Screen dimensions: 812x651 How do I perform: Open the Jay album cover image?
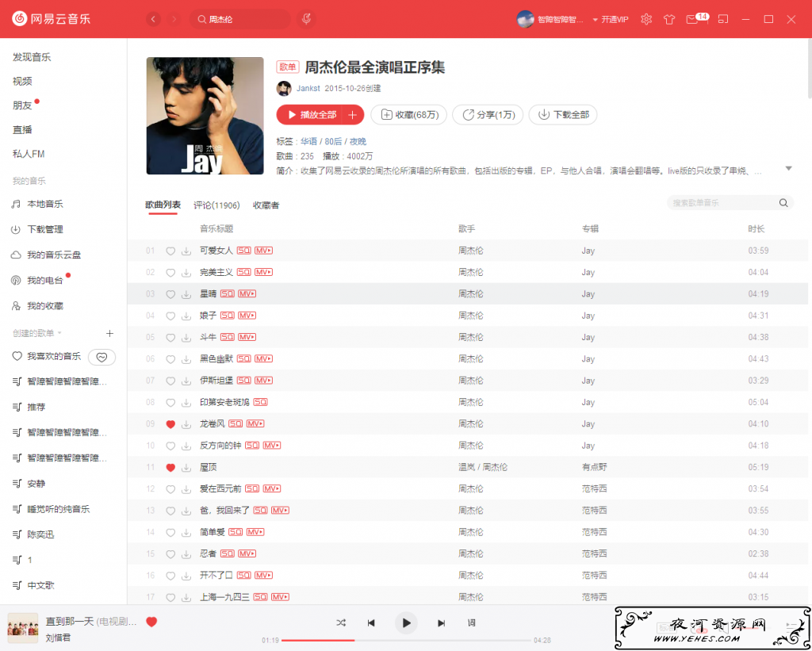[205, 116]
